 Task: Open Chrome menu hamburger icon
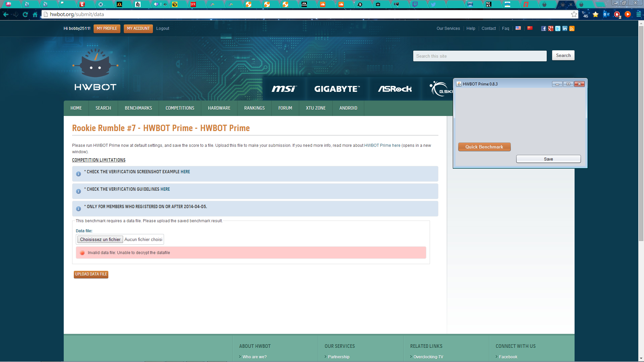pos(639,14)
